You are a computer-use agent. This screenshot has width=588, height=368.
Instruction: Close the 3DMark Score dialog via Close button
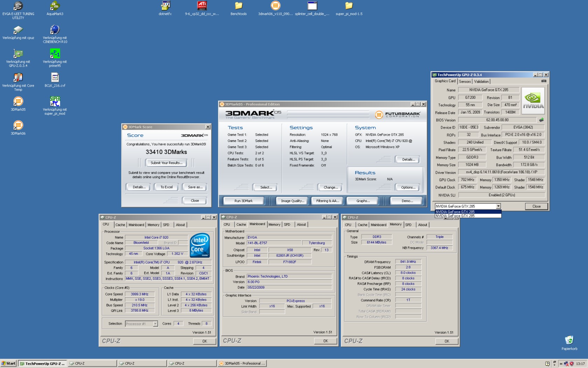coord(195,201)
